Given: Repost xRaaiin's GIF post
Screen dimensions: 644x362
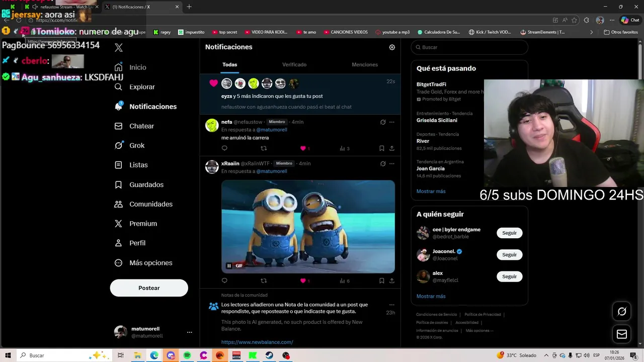Looking at the screenshot, I should [x=264, y=281].
